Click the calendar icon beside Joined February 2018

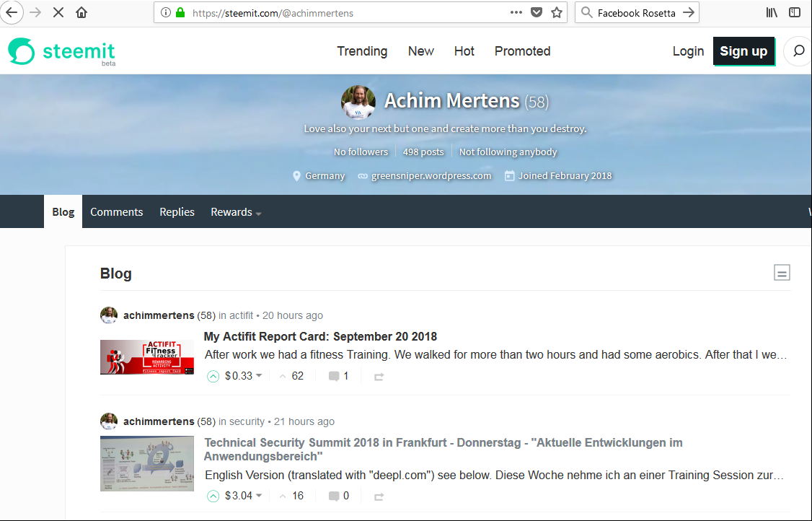[x=510, y=176]
